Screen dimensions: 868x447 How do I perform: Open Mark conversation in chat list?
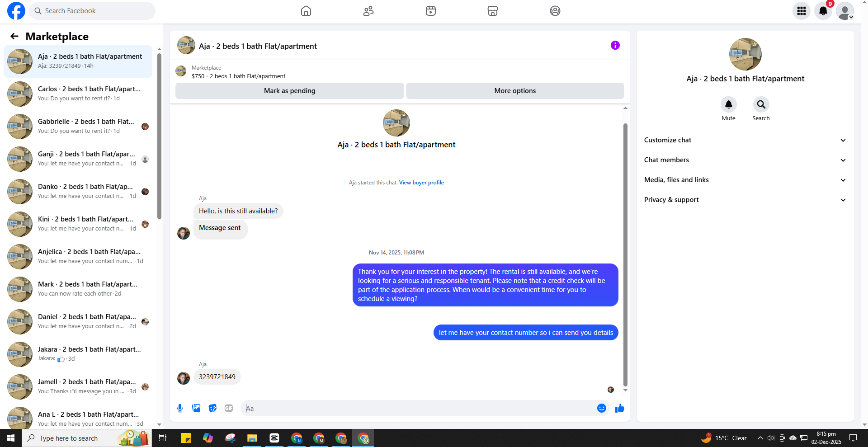pyautogui.click(x=79, y=289)
